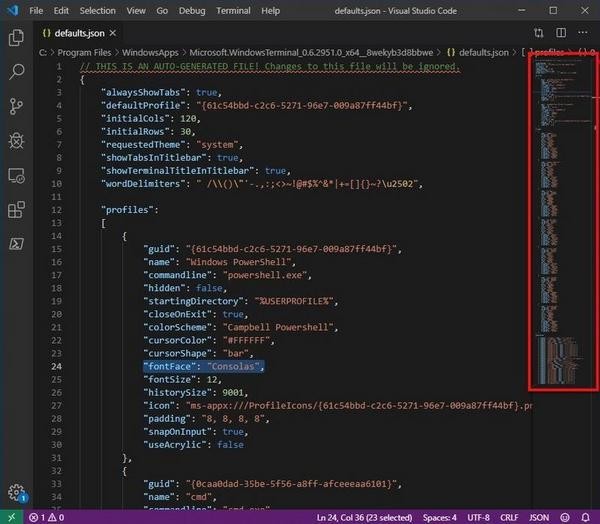The width and height of the screenshot is (600, 524).
Task: Click the "fontSize" value 12
Action: [x=212, y=380]
